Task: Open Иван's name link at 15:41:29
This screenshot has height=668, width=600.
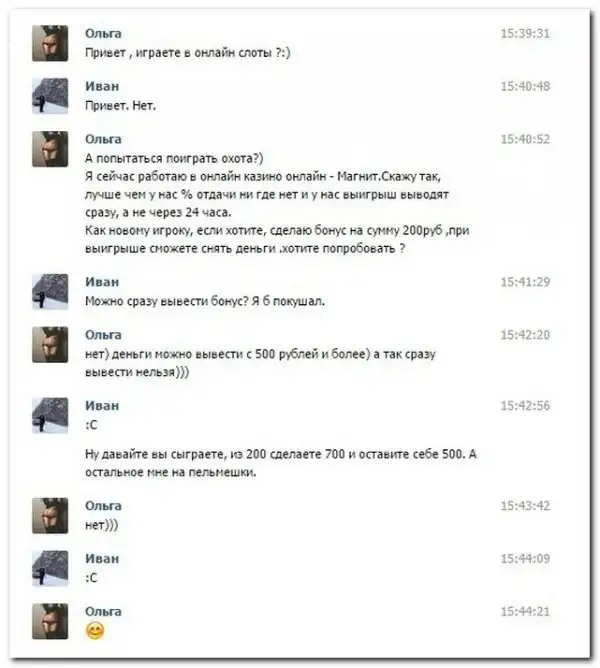Action: (102, 282)
